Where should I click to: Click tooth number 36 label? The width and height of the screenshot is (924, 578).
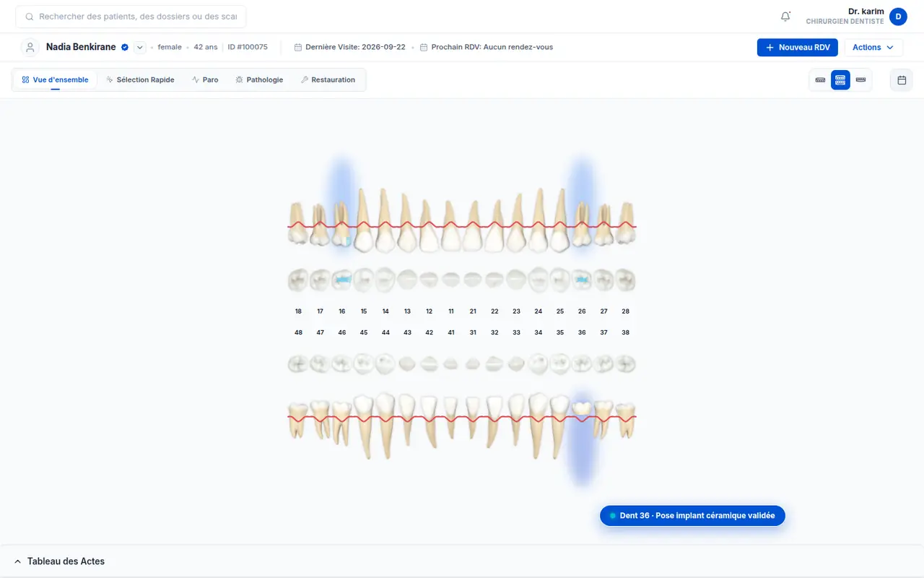pos(582,332)
